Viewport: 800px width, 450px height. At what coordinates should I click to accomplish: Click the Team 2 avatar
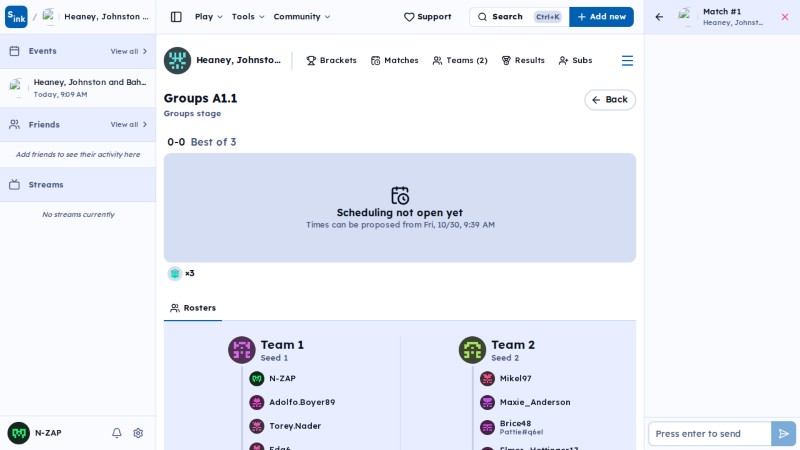[x=472, y=350]
